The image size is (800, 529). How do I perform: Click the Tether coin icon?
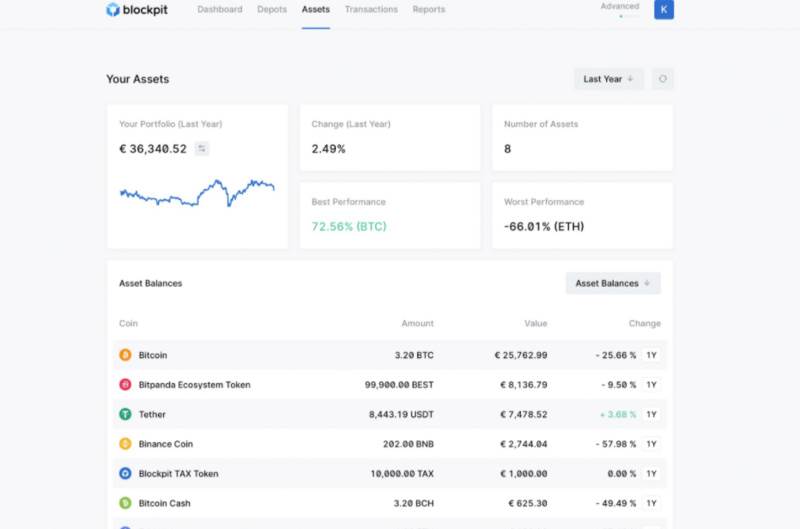tap(125, 414)
